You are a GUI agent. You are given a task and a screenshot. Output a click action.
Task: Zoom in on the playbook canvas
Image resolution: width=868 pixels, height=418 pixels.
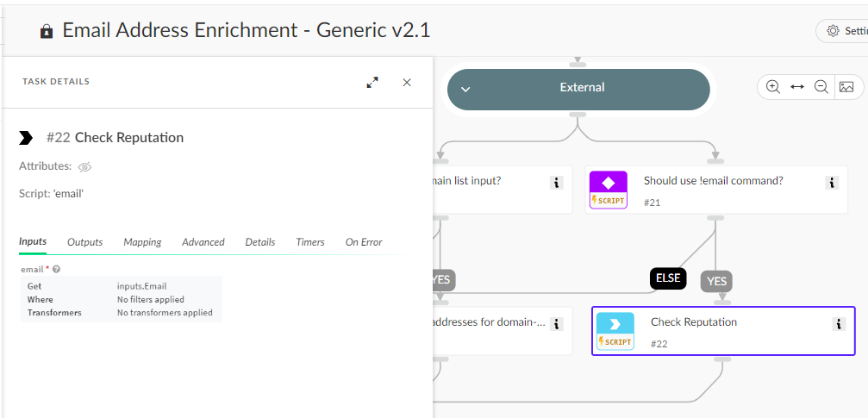773,87
